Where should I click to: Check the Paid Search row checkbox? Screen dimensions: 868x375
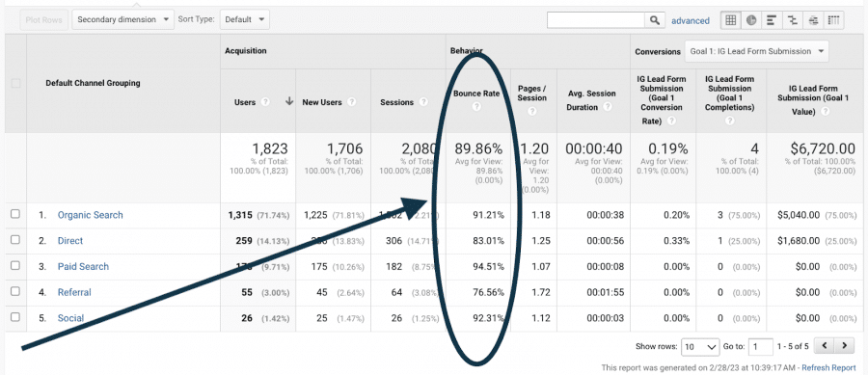pyautogui.click(x=15, y=266)
